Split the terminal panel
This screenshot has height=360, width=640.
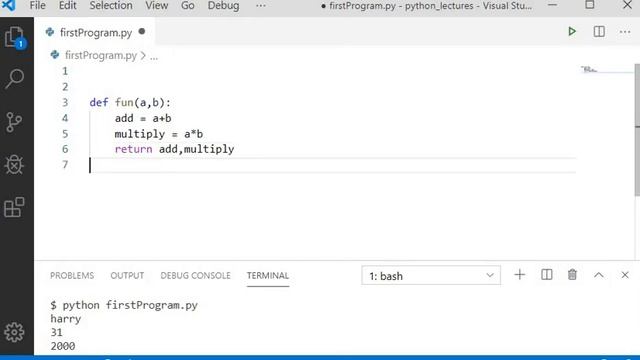click(x=547, y=275)
